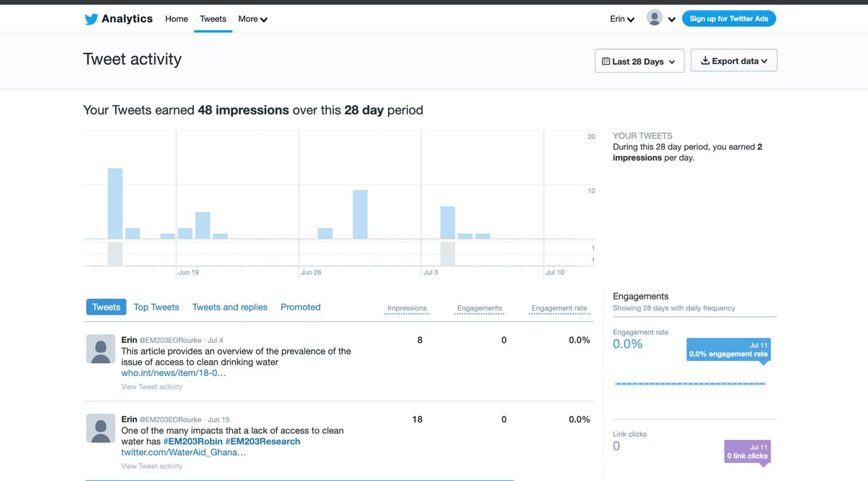Open the Export data dropdown

[734, 61]
